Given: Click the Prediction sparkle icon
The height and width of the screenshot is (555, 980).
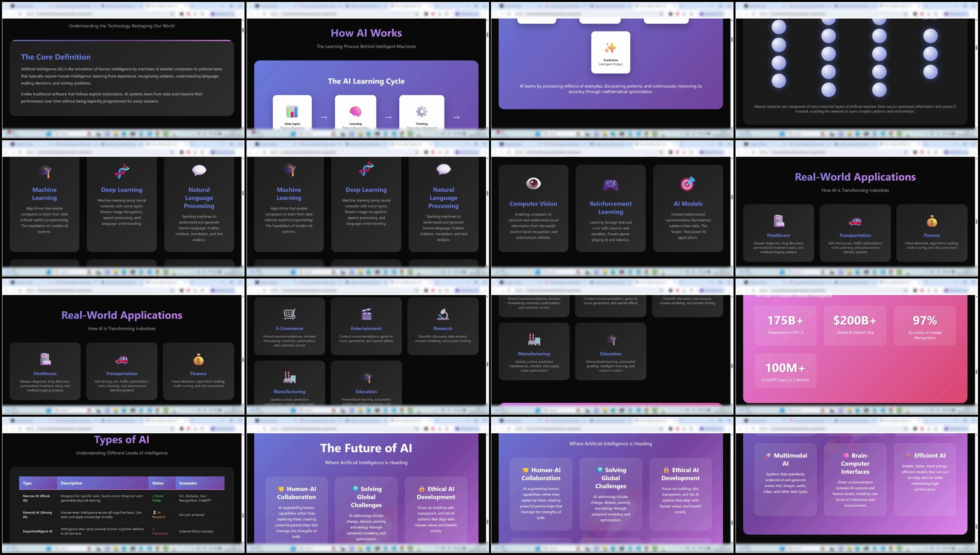Looking at the screenshot, I should [610, 48].
